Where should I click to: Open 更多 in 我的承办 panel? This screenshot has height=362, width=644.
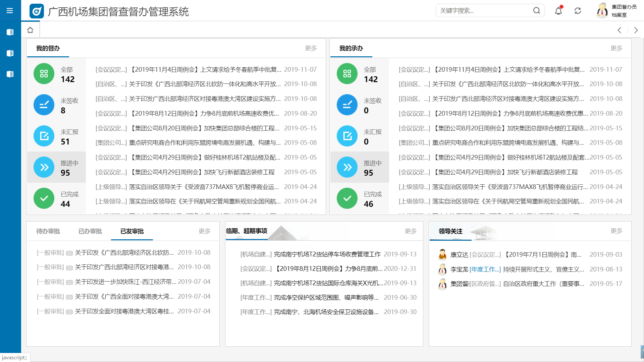[616, 48]
